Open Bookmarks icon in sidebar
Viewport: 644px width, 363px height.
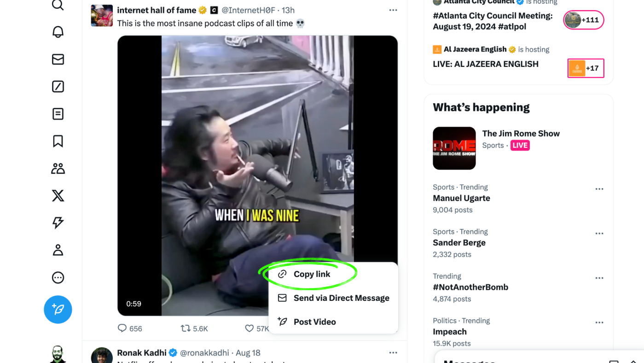pos(58,141)
